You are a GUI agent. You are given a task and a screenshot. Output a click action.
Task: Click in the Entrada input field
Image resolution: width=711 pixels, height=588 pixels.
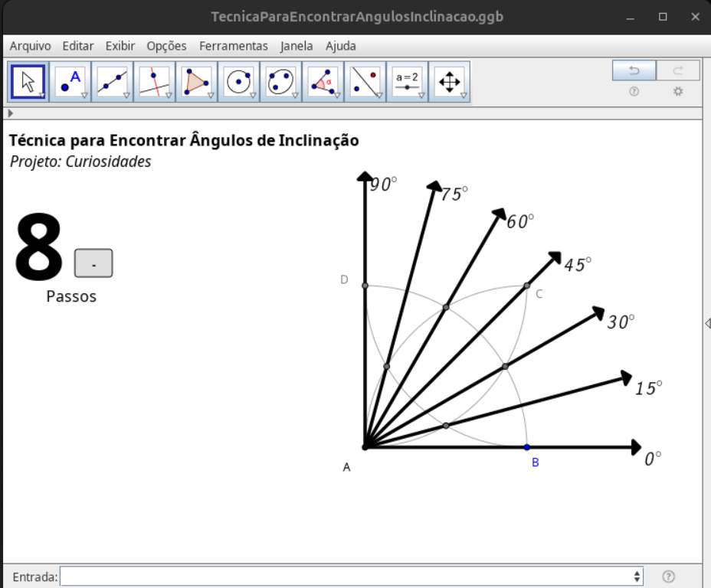345,577
